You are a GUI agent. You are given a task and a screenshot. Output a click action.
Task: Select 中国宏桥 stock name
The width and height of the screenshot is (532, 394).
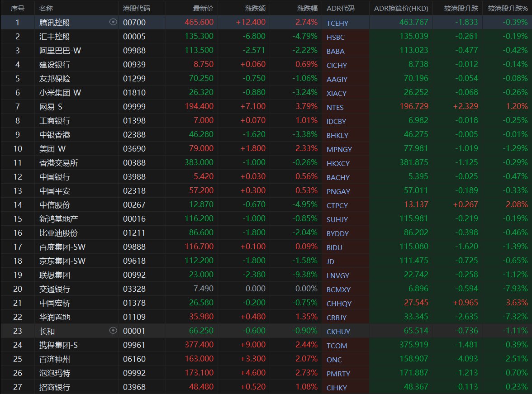tap(55, 303)
